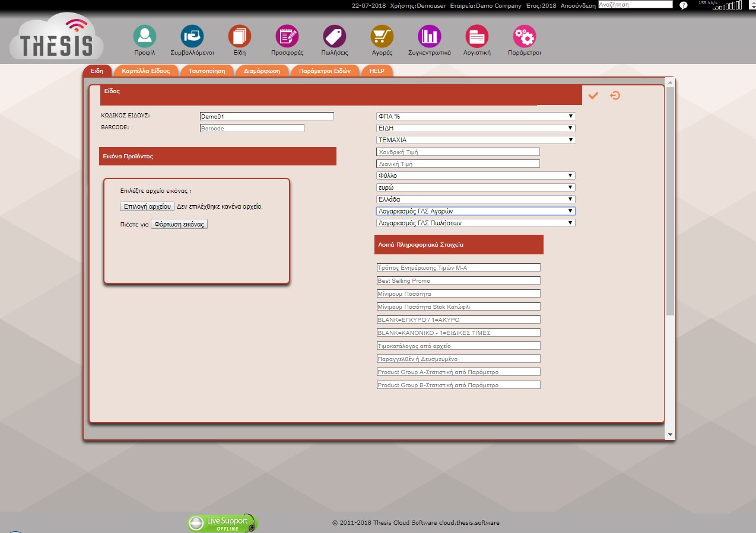Expand the Ελλάδα country dropdown
756x533 pixels.
coord(476,199)
